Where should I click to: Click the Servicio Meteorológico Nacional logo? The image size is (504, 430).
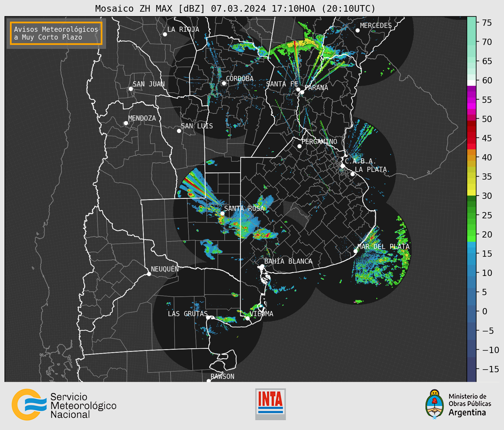pos(64,404)
